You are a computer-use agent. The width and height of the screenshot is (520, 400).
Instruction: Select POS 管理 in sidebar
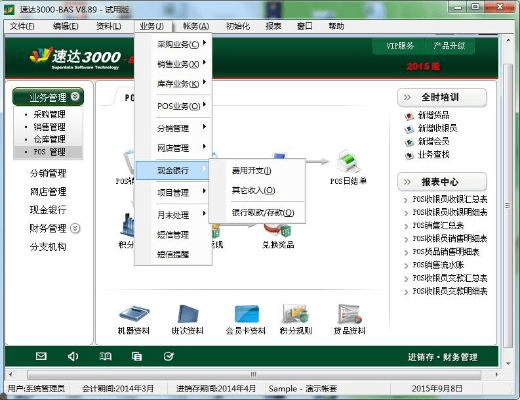(49, 152)
